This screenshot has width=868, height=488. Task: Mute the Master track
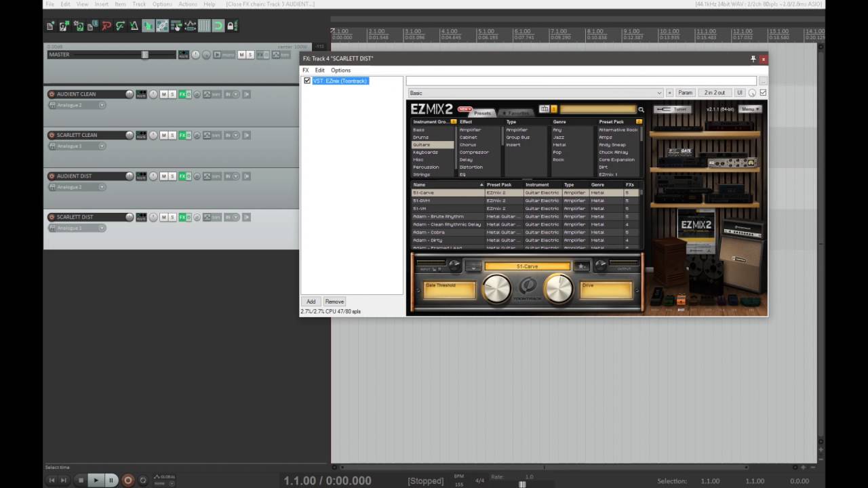coord(241,54)
